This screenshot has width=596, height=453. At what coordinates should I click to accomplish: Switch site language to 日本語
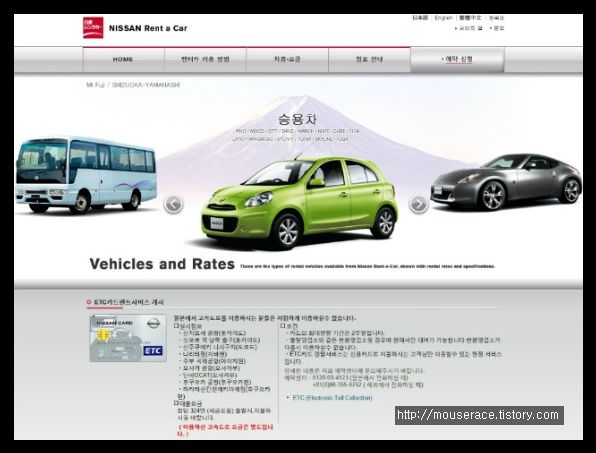(x=420, y=18)
